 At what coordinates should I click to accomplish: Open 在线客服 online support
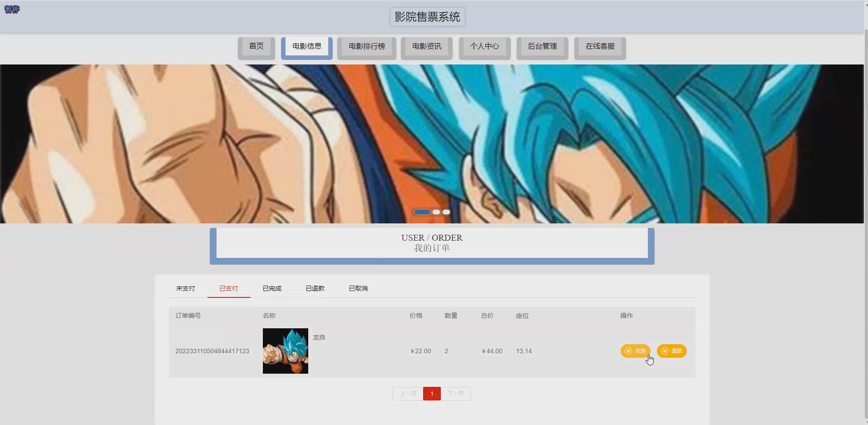[600, 48]
